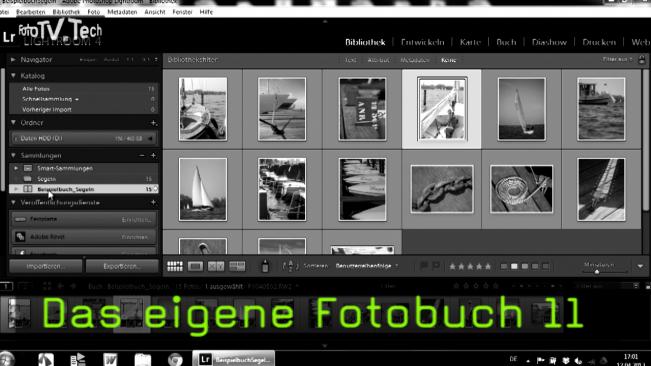
Task: Set five-star rating in the toolbar
Action: coord(488,266)
